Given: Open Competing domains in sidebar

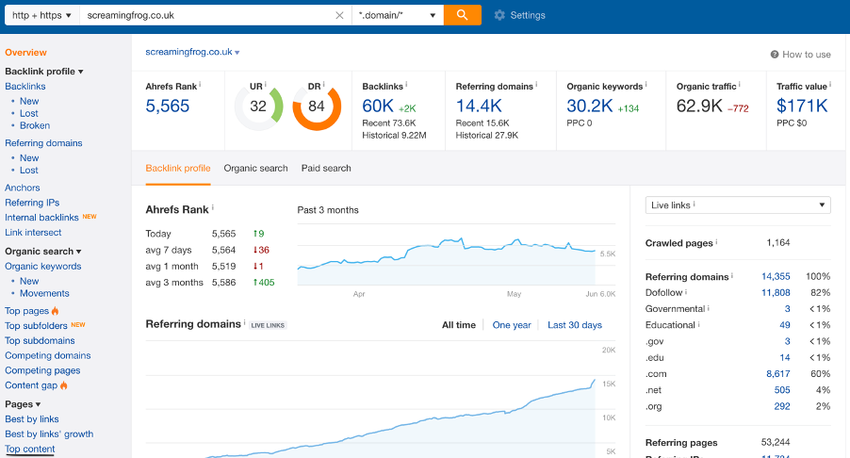Looking at the screenshot, I should [48, 356].
